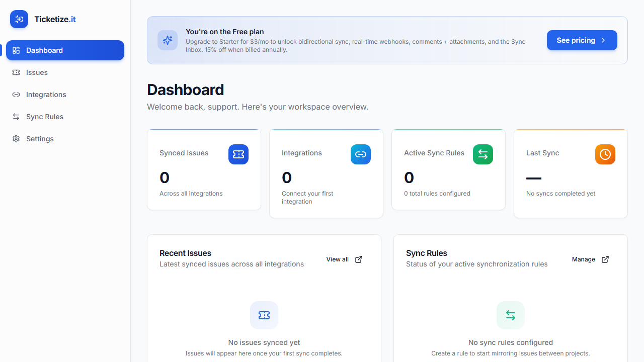The image size is (644, 362).
Task: Click the Recent Issues heading
Action: click(x=185, y=253)
